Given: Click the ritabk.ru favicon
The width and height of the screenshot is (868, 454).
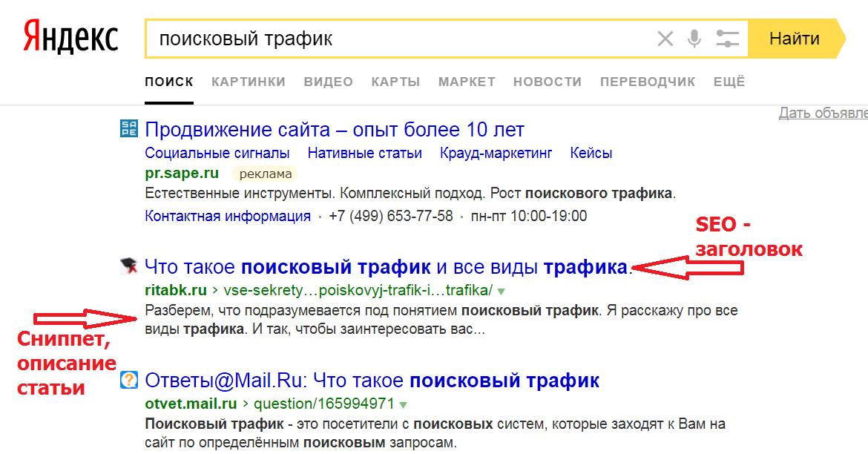Looking at the screenshot, I should pyautogui.click(x=129, y=266).
